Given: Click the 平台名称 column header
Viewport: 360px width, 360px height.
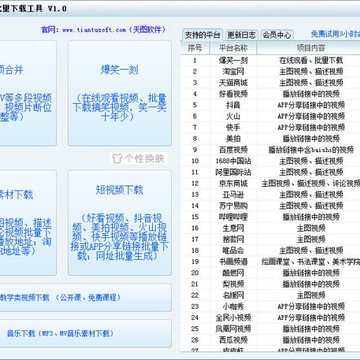Looking at the screenshot, I should (x=233, y=48).
